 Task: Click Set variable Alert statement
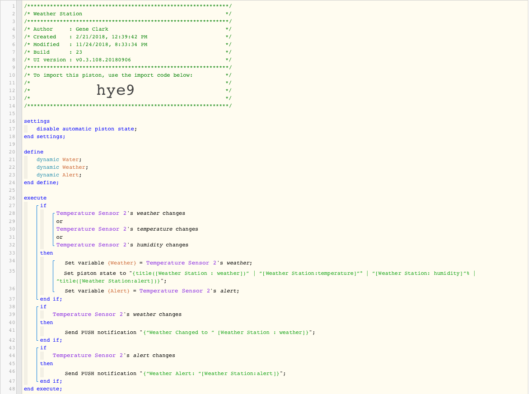152,291
